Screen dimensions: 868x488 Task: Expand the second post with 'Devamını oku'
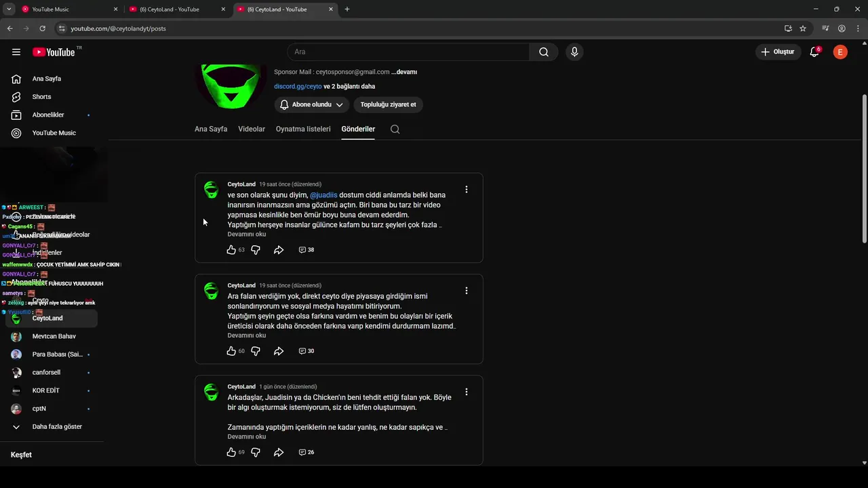247,335
